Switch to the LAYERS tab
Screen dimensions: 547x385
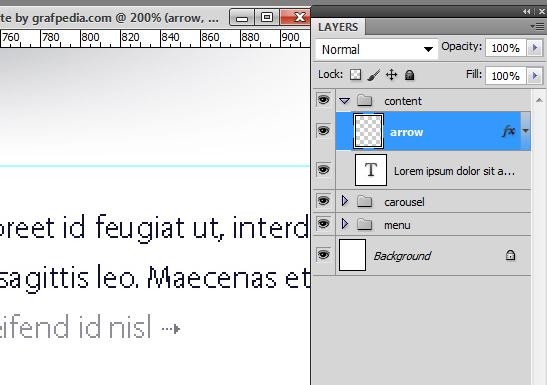pos(338,27)
